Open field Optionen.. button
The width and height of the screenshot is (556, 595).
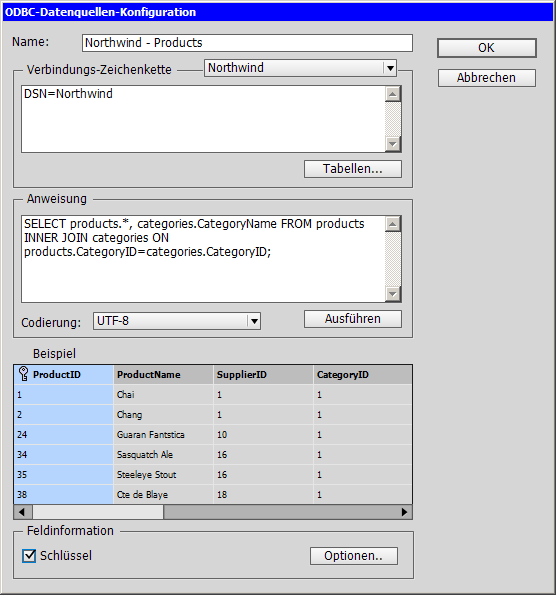point(354,556)
